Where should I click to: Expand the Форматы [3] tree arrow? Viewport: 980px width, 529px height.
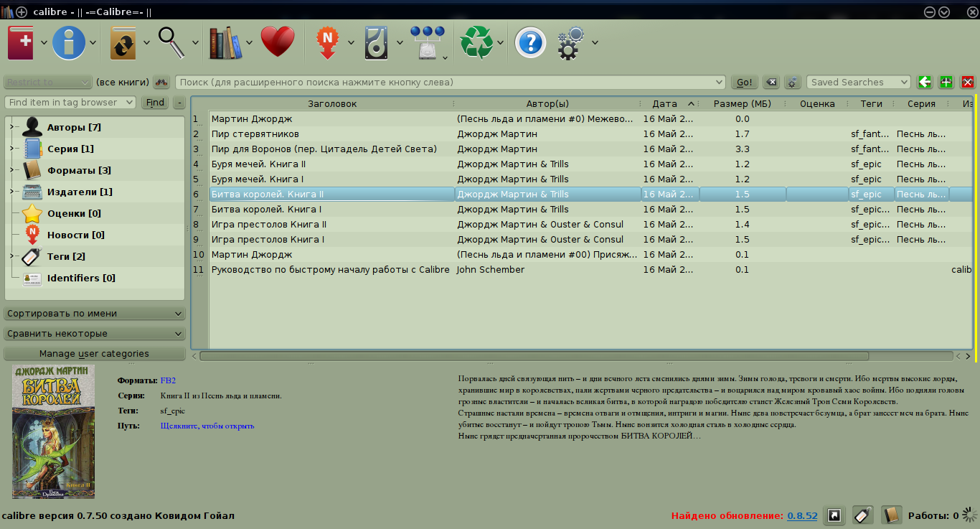coord(12,171)
